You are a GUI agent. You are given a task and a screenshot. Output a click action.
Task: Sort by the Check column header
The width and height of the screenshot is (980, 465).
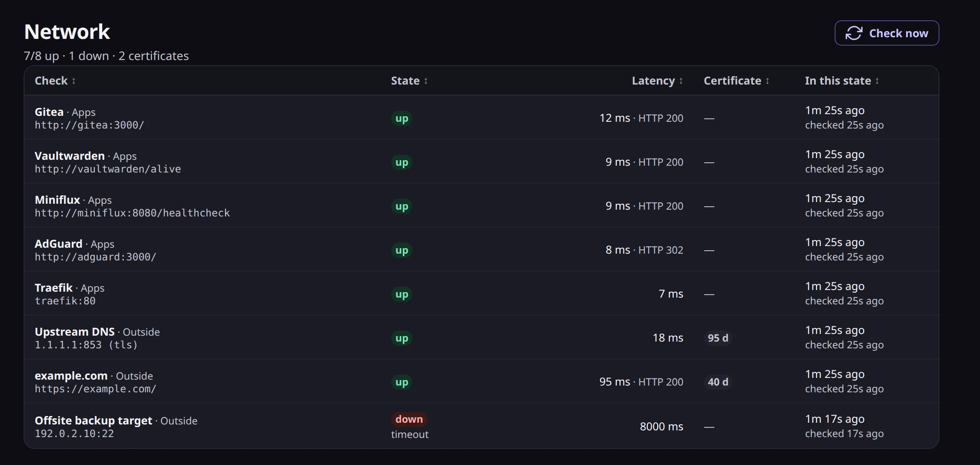pyautogui.click(x=55, y=81)
